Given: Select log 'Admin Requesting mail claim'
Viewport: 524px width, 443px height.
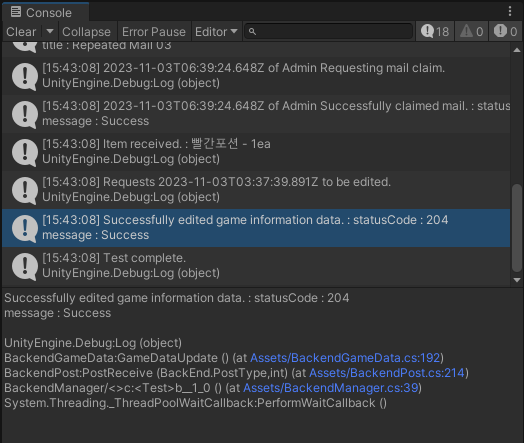Looking at the screenshot, I should [256, 76].
